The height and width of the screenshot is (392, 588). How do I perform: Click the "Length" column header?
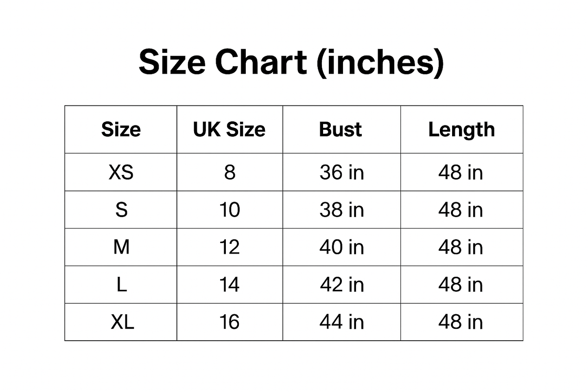[461, 130]
